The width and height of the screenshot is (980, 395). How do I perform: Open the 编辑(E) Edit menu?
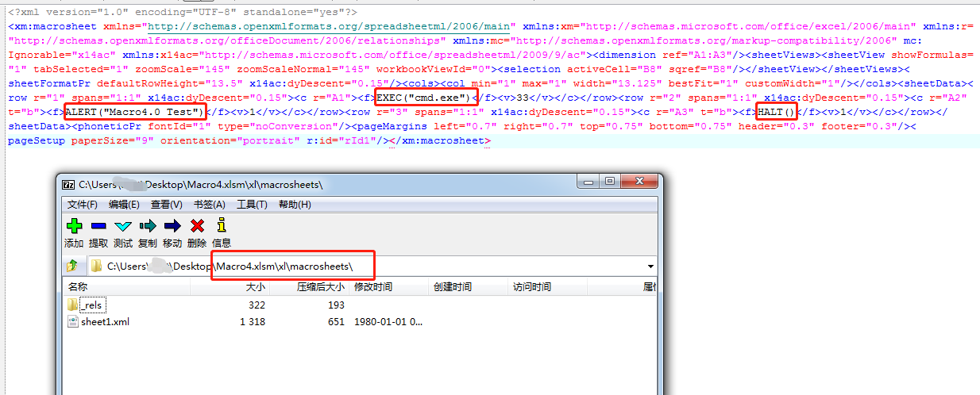pos(124,205)
